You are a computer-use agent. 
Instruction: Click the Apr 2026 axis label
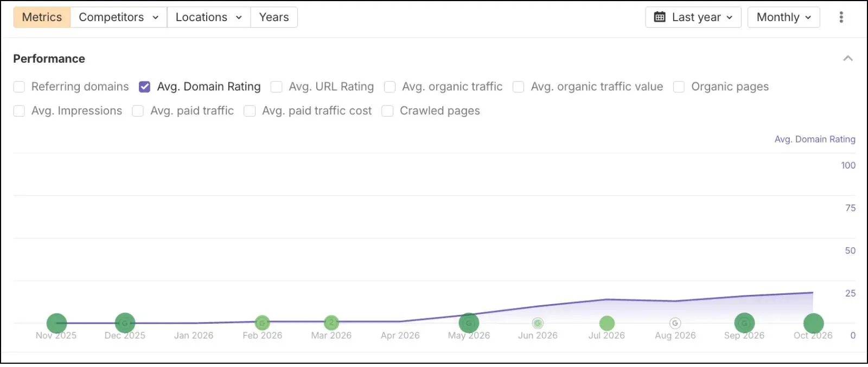click(400, 336)
